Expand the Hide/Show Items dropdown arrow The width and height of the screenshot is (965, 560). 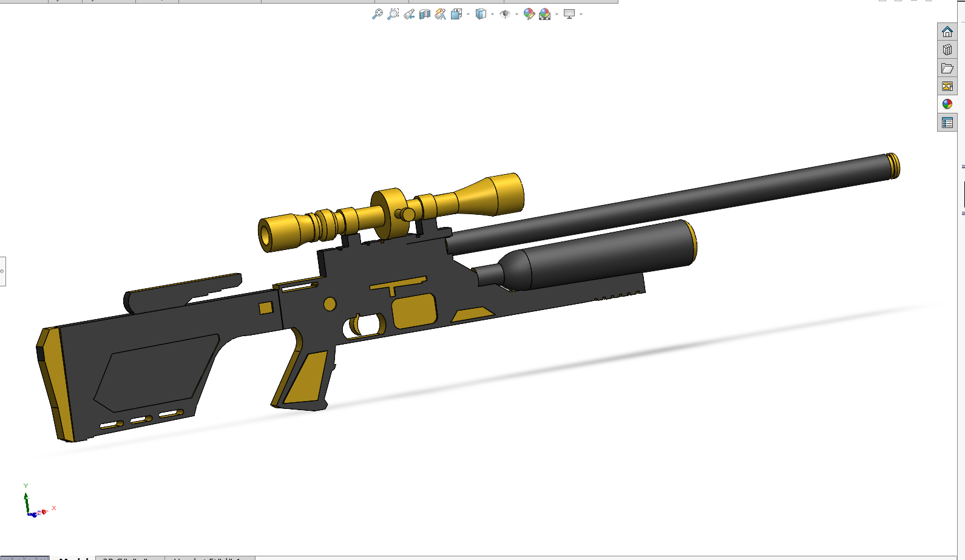click(x=516, y=14)
